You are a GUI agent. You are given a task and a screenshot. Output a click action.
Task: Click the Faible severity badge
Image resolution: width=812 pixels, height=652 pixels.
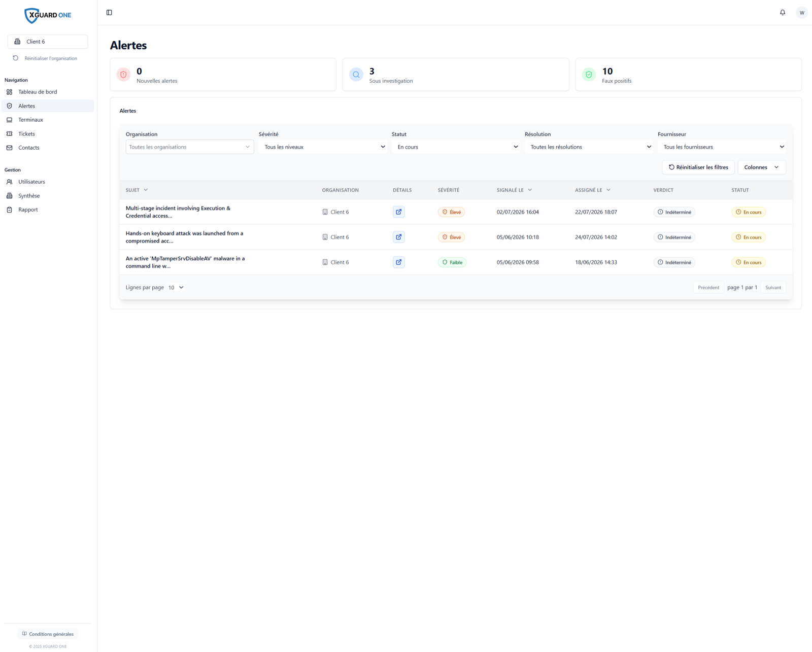pos(452,262)
